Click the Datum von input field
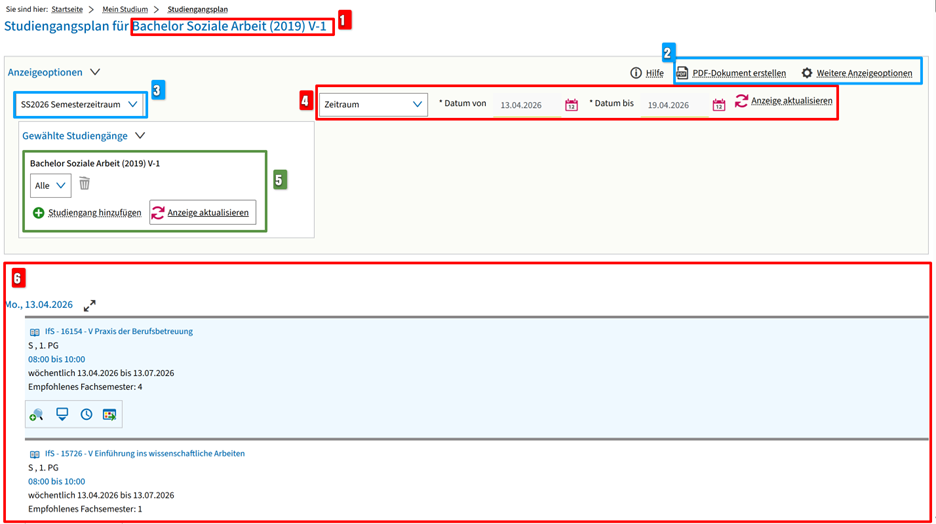 point(525,105)
